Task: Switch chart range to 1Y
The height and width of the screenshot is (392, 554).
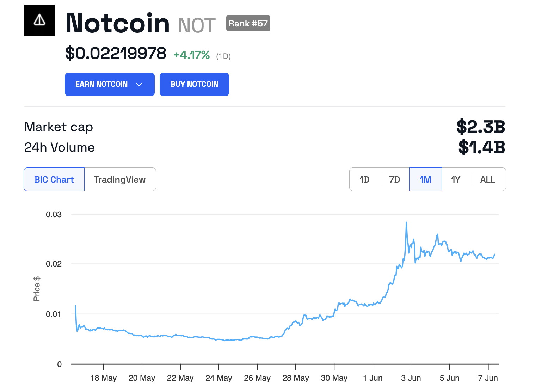Action: [456, 179]
